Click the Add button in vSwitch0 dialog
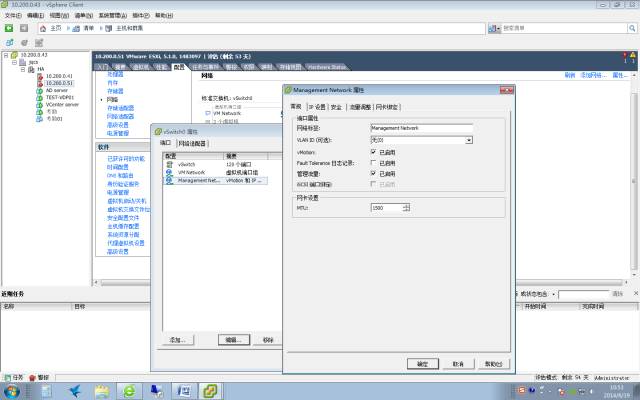Image resolution: width=640 pixels, height=400 pixels. tap(178, 340)
